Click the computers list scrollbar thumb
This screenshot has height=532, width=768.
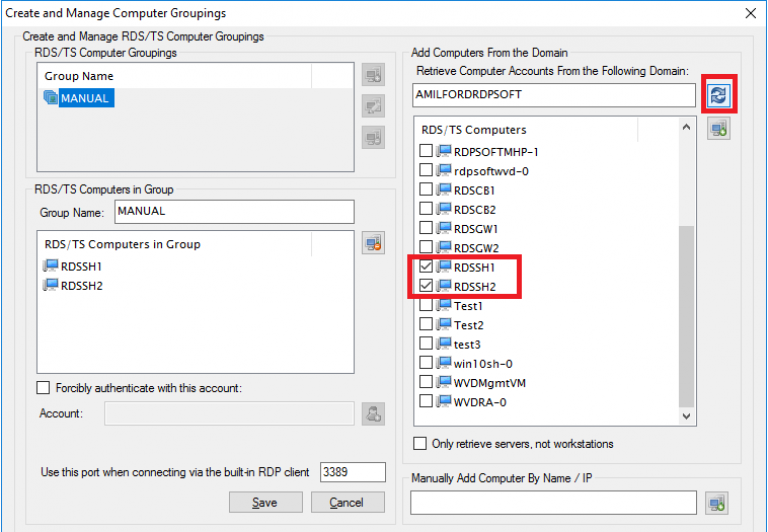[687, 316]
